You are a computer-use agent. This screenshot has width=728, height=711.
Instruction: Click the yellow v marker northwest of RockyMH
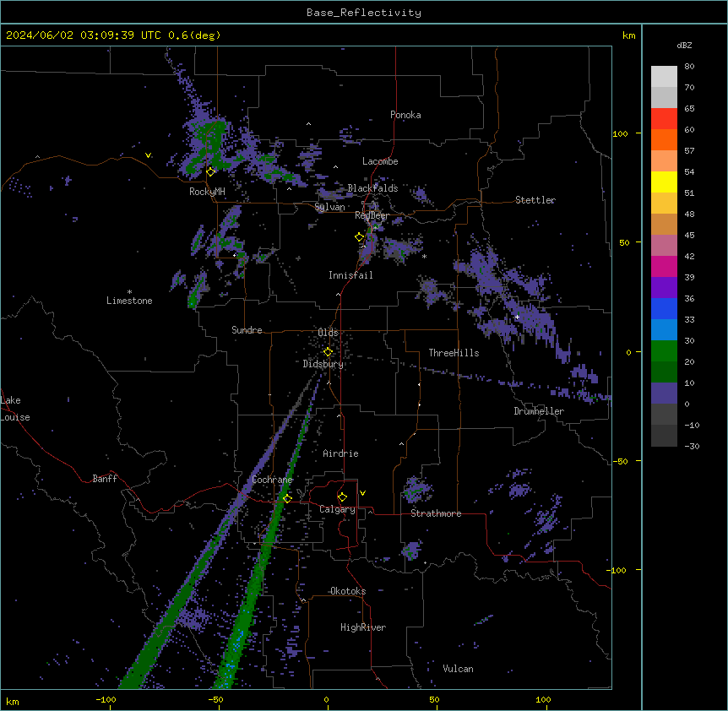click(148, 155)
